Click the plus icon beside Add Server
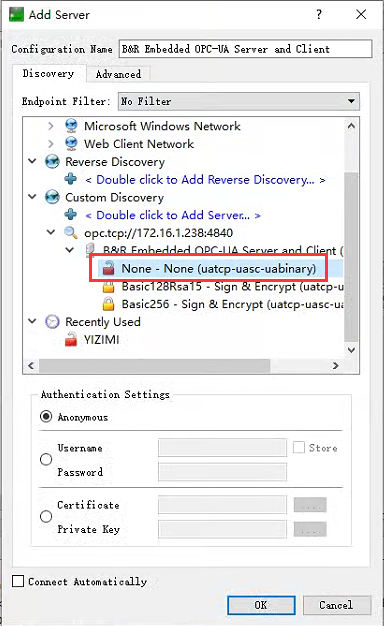 71,215
